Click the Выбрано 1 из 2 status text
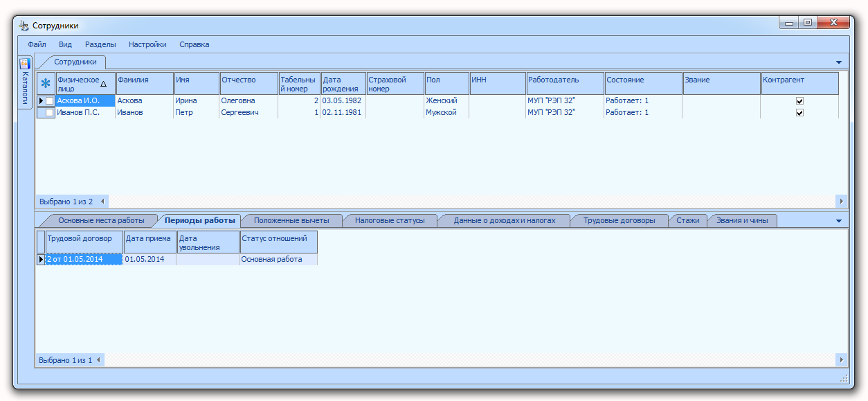Image resolution: width=868 pixels, height=401 pixels. (66, 202)
